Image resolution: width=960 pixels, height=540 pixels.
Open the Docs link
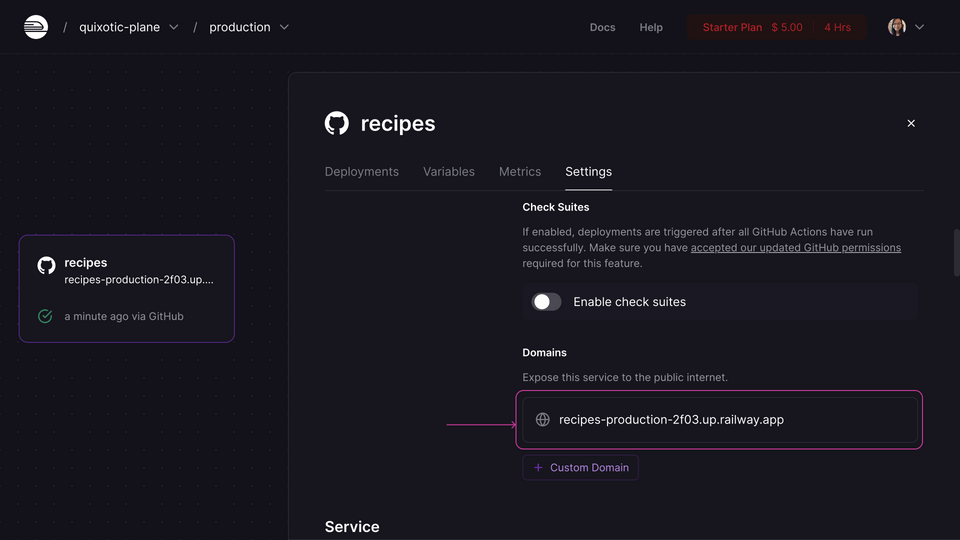tap(602, 28)
